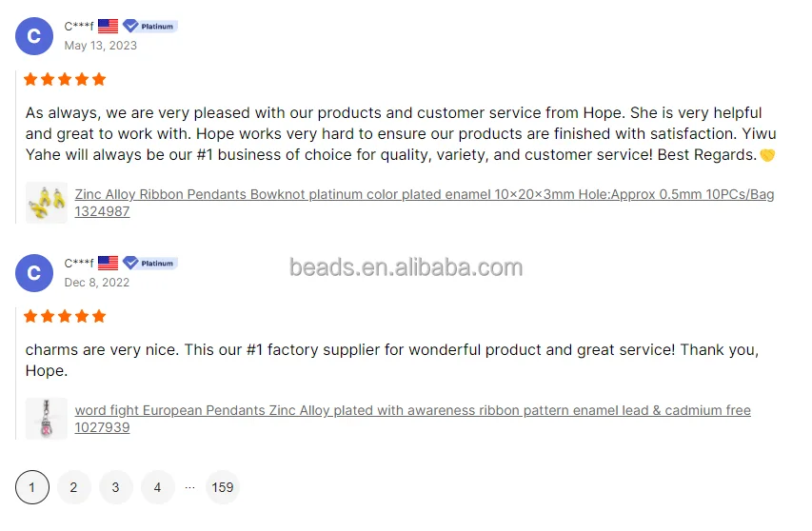Go to reviews page 4
Image resolution: width=812 pixels, height=531 pixels.
[157, 487]
